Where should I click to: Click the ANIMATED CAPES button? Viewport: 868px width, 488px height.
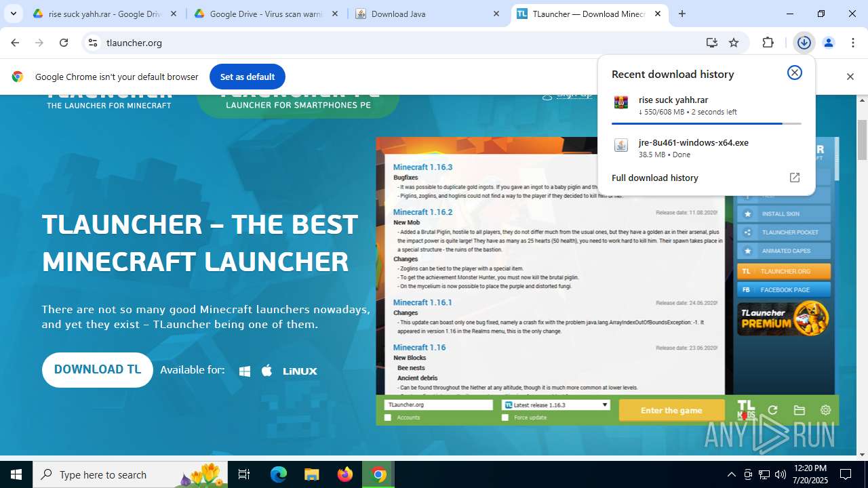pyautogui.click(x=784, y=251)
